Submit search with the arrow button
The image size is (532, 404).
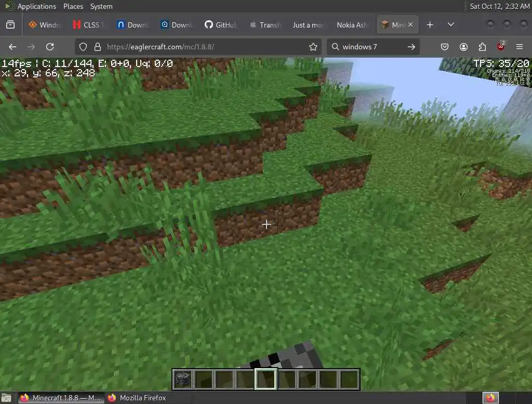(411, 47)
